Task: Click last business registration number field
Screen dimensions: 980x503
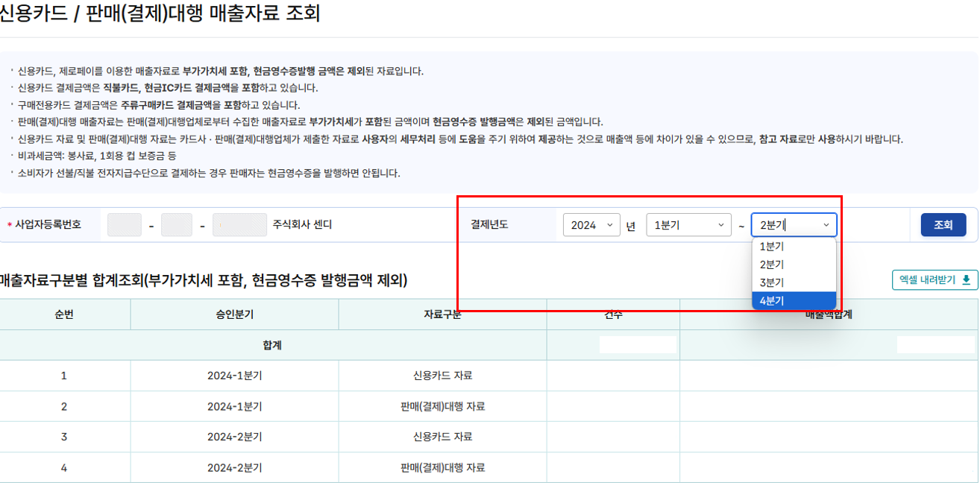Action: point(239,225)
